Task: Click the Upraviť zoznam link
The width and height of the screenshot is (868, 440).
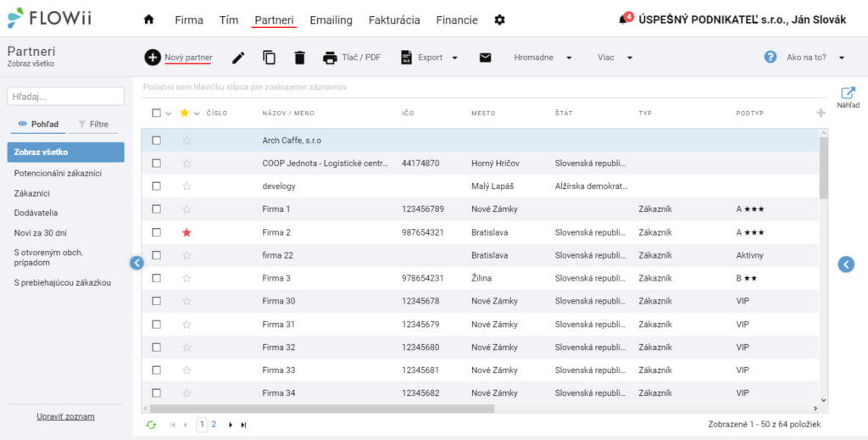Action: point(65,417)
